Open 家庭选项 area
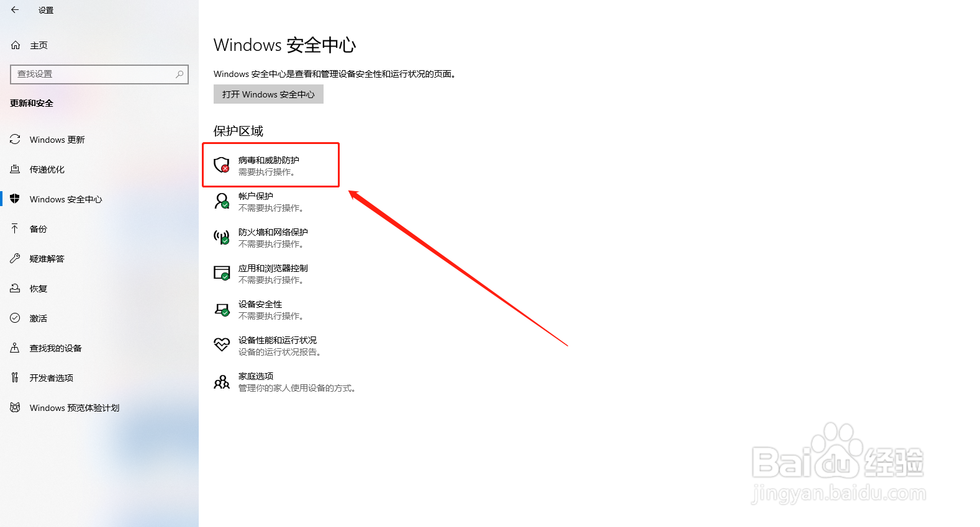The height and width of the screenshot is (527, 980). coord(256,376)
